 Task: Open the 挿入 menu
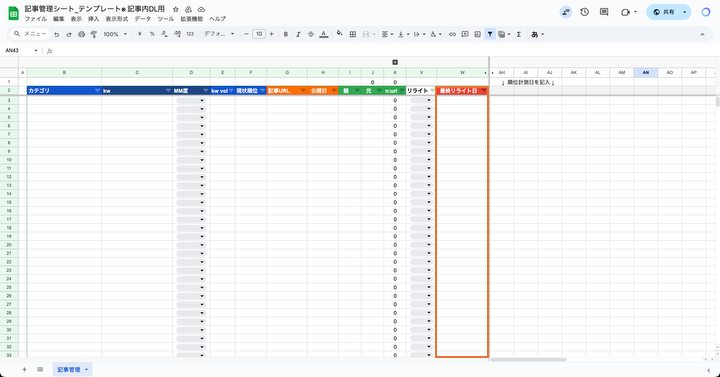(x=94, y=19)
